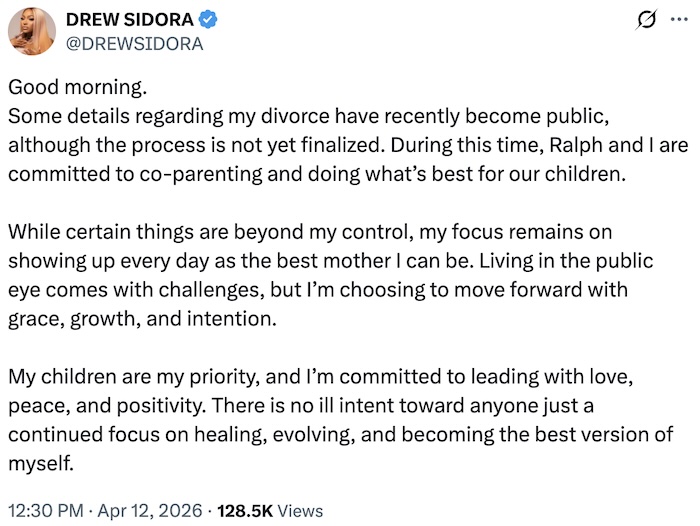This screenshot has height=526, width=700.
Task: Click the word Views in the footer
Action: point(299,509)
